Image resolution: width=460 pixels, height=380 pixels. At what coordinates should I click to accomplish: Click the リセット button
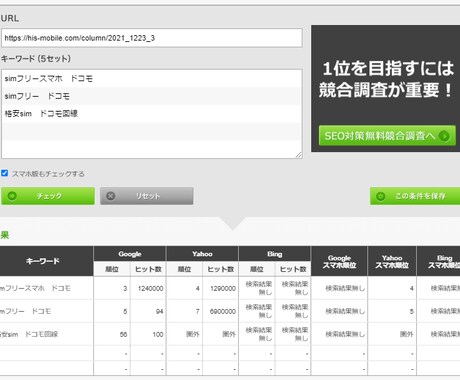[x=147, y=196]
